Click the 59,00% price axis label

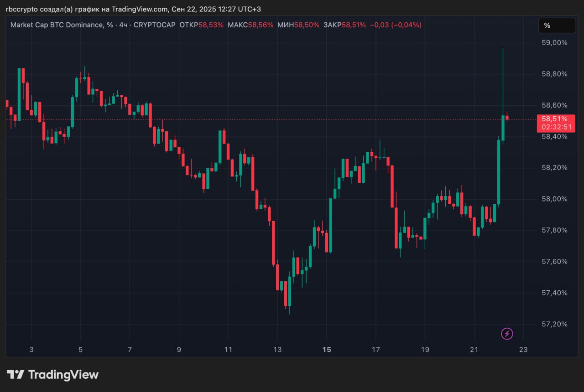click(x=554, y=42)
